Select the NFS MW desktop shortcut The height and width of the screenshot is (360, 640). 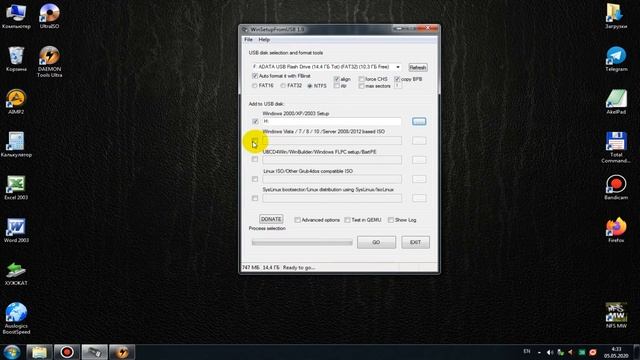(x=616, y=315)
